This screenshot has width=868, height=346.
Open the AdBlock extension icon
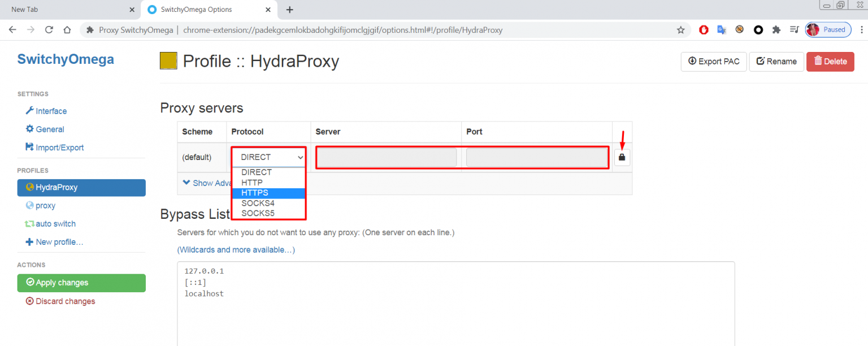pyautogui.click(x=704, y=29)
